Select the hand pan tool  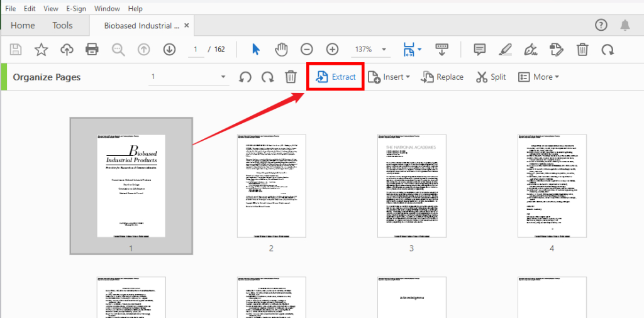click(281, 50)
